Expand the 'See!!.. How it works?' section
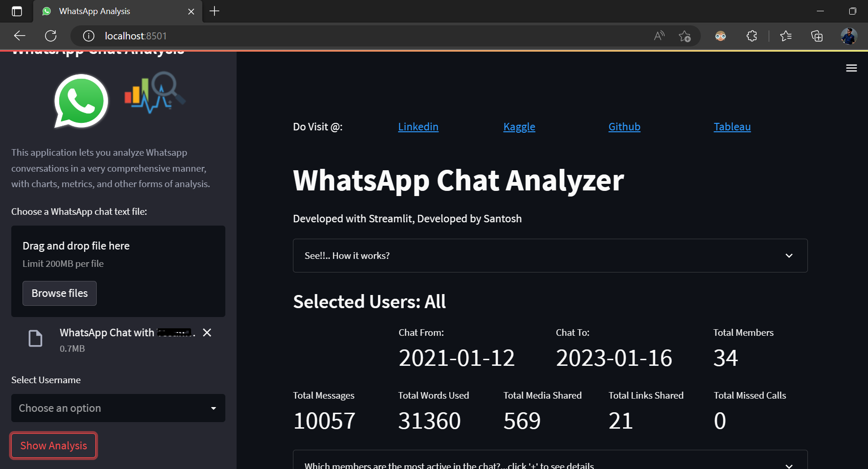 click(x=550, y=256)
